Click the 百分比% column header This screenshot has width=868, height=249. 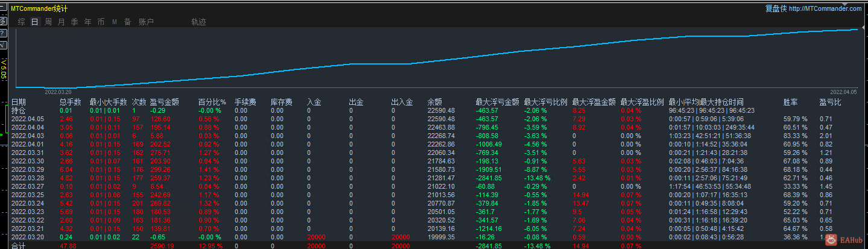coord(212,102)
